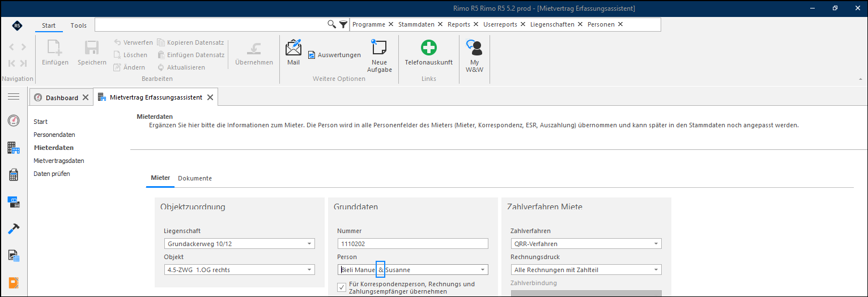Click the top search input field
The height and width of the screenshot is (297, 868).
(211, 24)
